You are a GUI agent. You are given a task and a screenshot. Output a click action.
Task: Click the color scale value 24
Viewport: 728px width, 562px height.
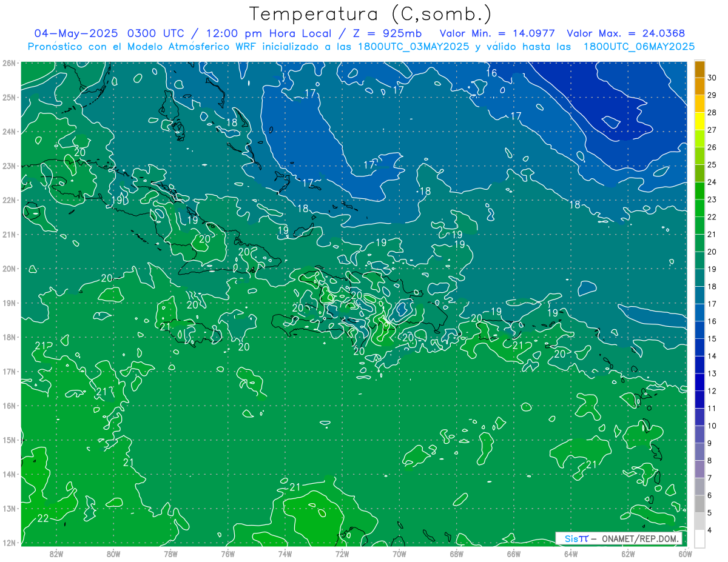tap(712, 182)
